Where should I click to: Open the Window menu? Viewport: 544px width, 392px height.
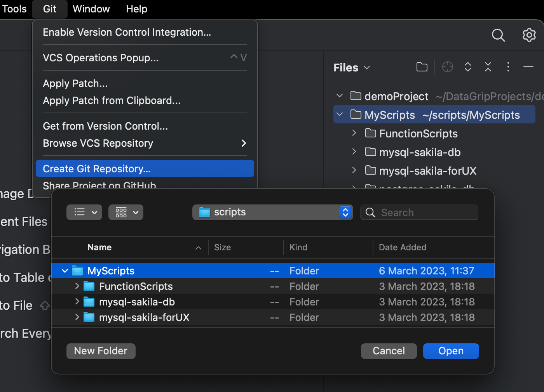[91, 9]
